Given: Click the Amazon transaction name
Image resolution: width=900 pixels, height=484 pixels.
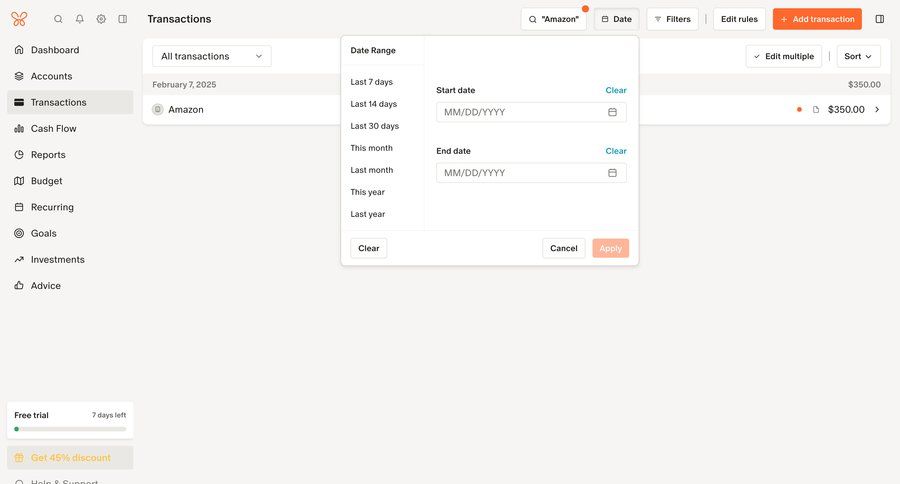Looking at the screenshot, I should 186,109.
